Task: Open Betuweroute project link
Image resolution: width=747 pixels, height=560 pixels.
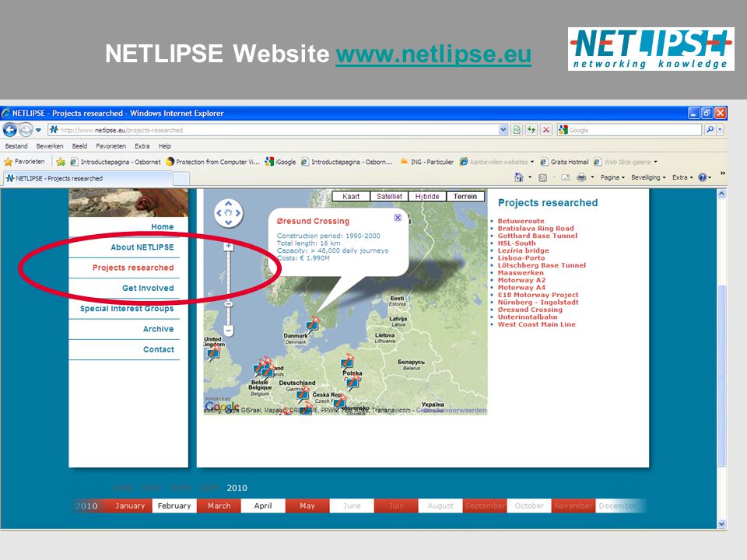Action: tap(521, 221)
